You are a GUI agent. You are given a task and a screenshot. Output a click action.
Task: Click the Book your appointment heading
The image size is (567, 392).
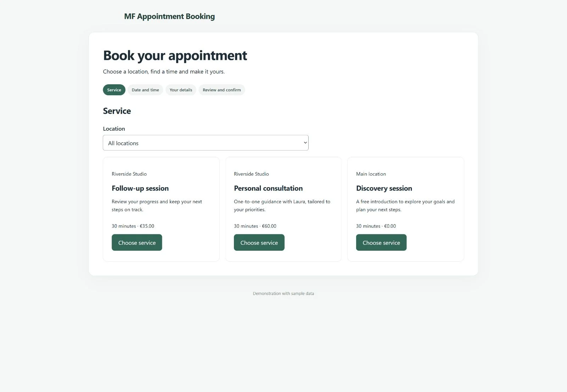coord(175,56)
